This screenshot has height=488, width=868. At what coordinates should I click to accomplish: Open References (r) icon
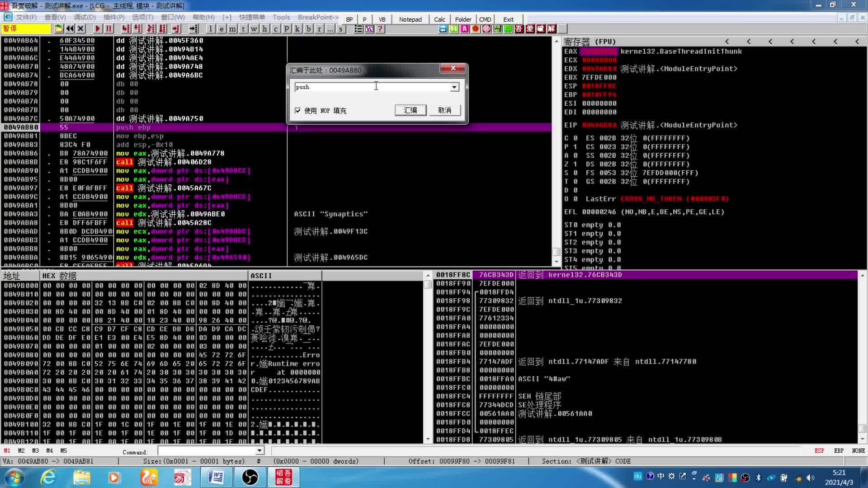point(319,29)
